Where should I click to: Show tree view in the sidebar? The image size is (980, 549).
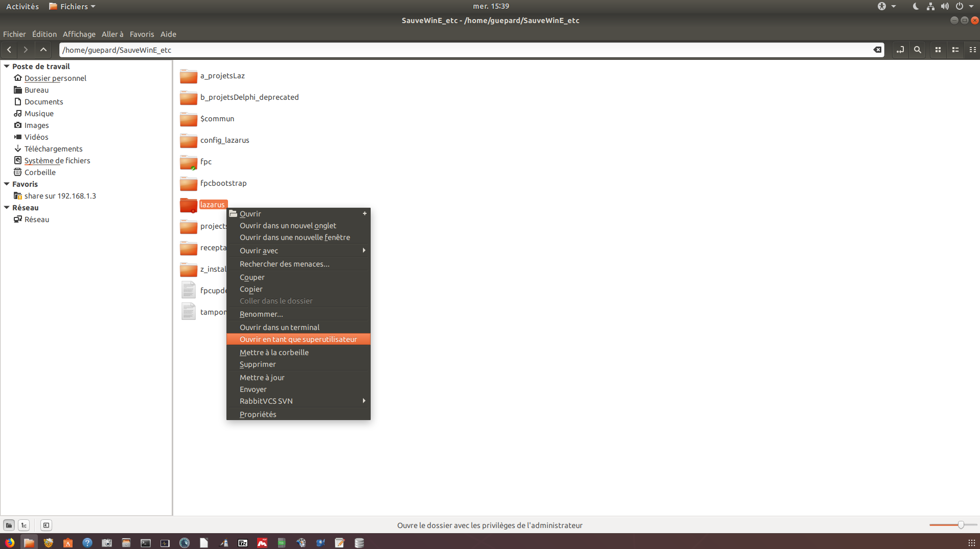click(x=24, y=525)
